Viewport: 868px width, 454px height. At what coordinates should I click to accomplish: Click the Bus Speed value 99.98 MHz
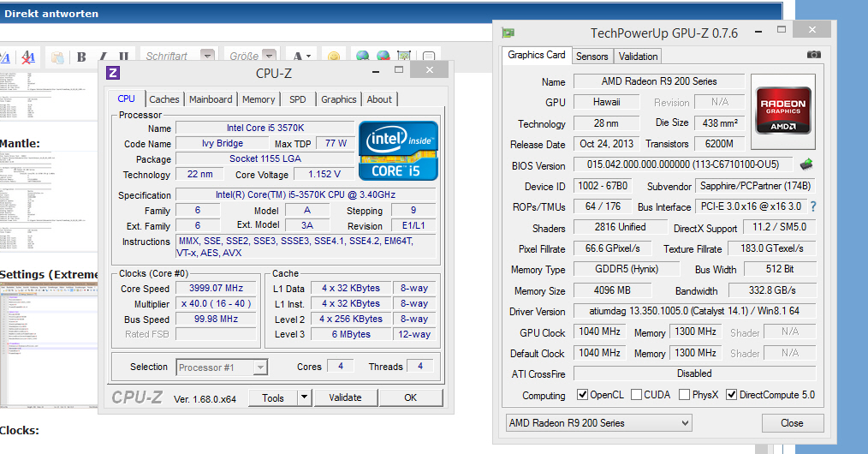point(216,319)
